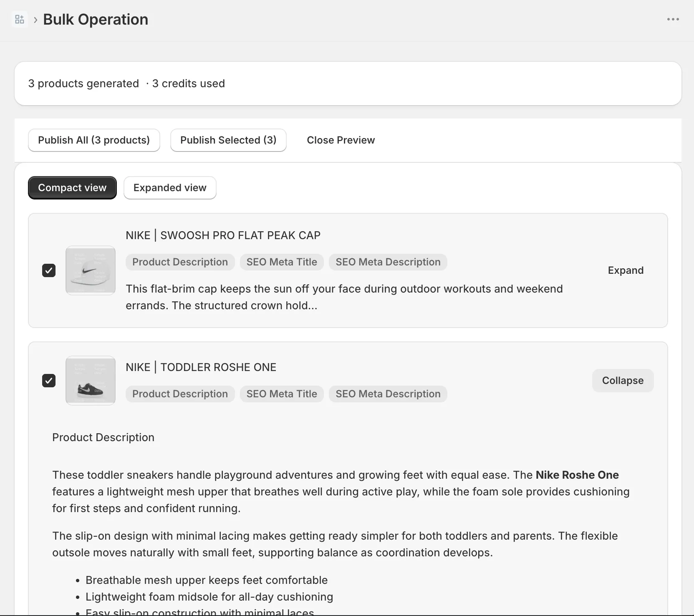Click the flat-brim cap description preview text

point(344,297)
